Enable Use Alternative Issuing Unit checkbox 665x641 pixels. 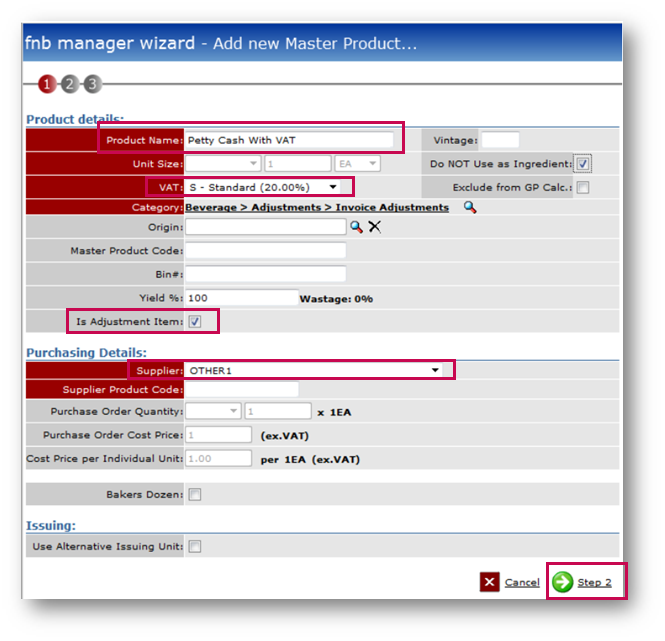[195, 546]
